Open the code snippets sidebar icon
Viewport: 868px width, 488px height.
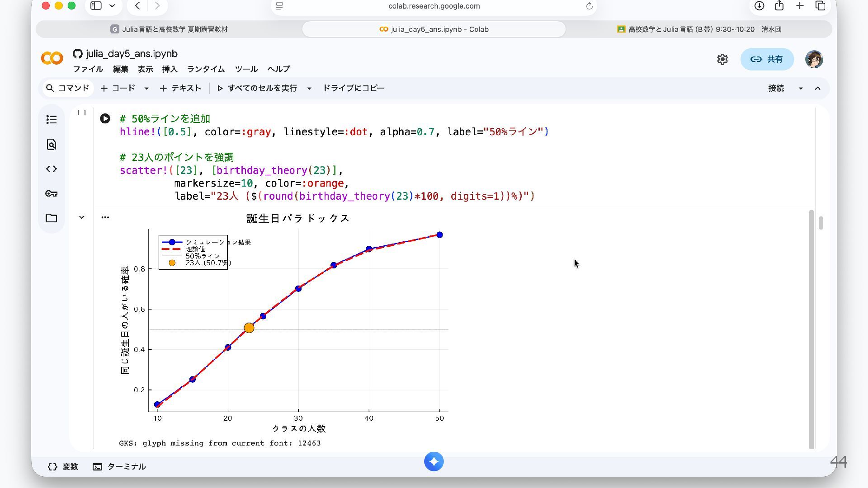[x=52, y=169]
